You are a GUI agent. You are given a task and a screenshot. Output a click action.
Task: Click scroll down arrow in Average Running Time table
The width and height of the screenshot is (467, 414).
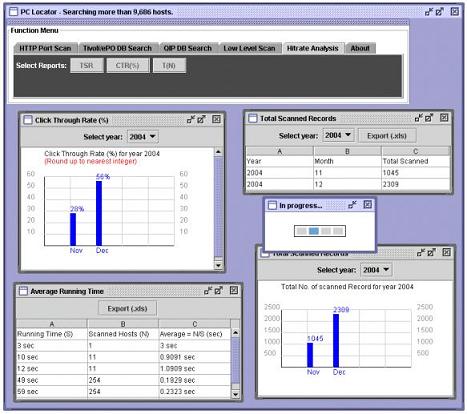pos(235,395)
